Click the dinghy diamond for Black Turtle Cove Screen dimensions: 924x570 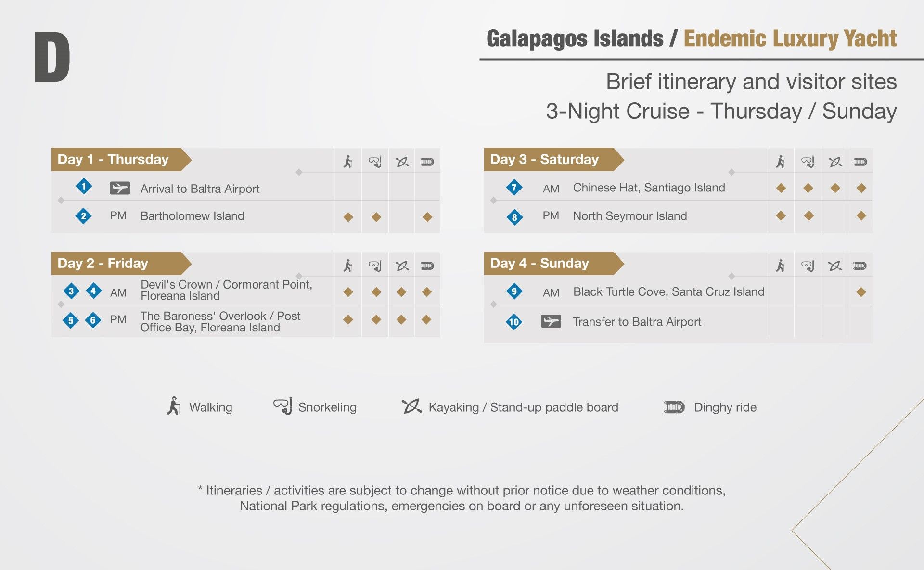tap(861, 292)
